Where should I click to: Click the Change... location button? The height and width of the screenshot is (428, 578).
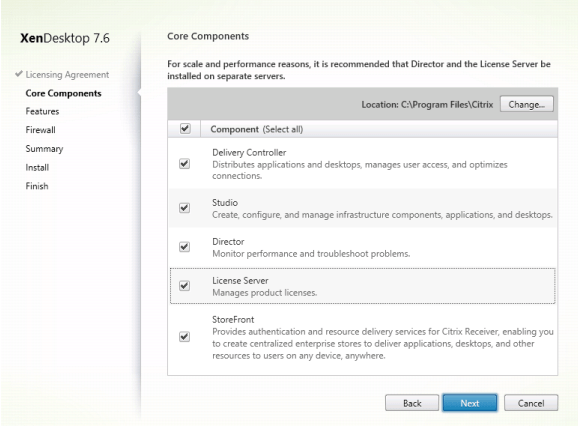pyautogui.click(x=526, y=104)
